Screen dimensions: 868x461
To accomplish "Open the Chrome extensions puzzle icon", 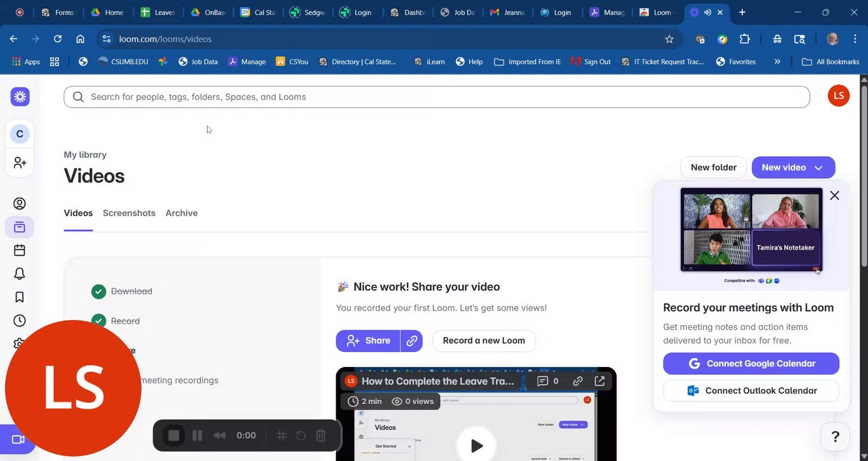I will [x=744, y=39].
